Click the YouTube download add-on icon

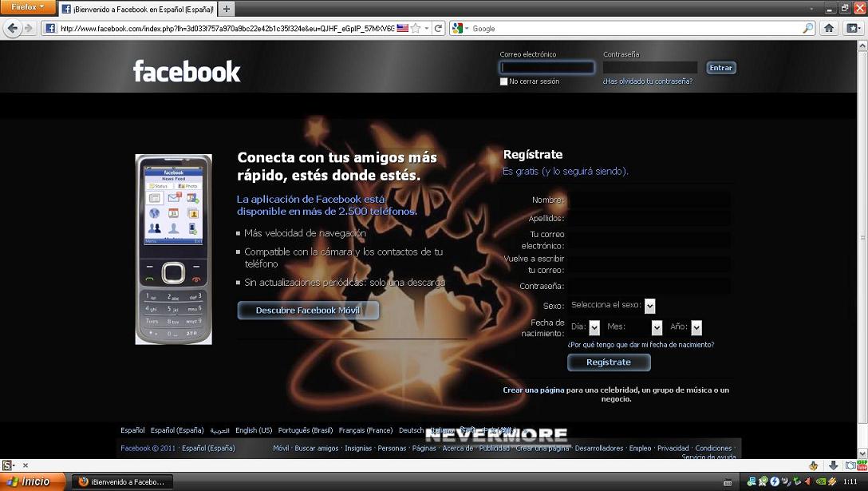tap(862, 465)
